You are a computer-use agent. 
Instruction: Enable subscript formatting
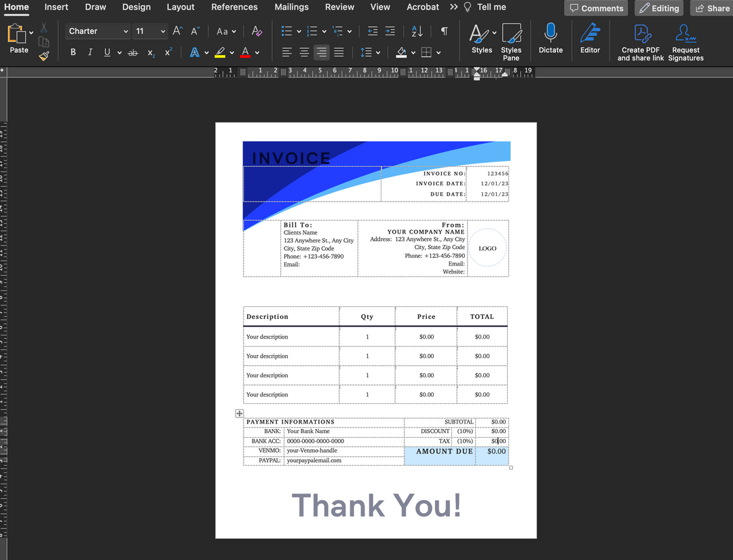click(x=151, y=52)
